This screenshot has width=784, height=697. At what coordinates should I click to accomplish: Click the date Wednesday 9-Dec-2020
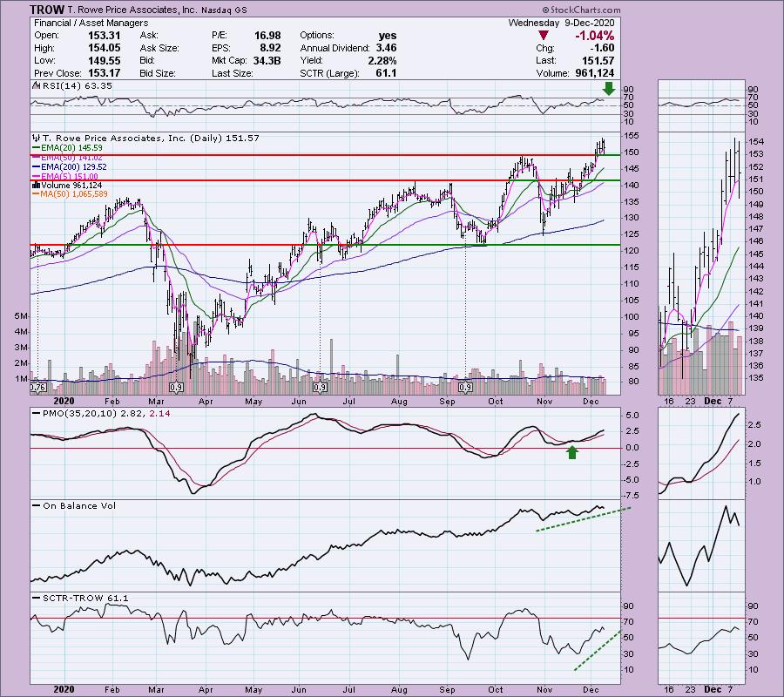click(x=562, y=23)
